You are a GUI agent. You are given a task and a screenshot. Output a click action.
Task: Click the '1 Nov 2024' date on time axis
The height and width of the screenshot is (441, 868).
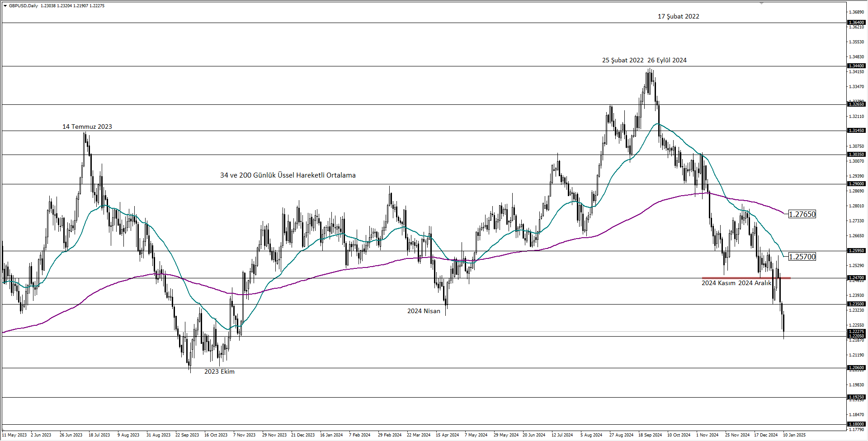[708, 435]
